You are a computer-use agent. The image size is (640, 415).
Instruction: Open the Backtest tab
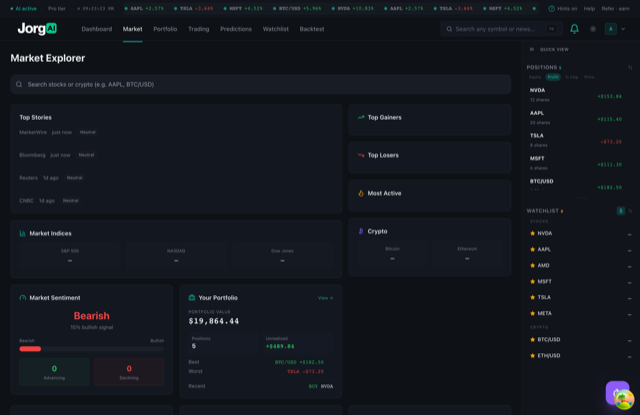(312, 29)
